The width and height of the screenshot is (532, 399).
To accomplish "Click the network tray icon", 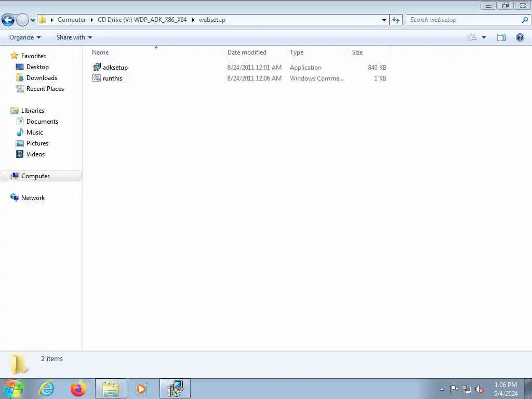I will tap(467, 389).
